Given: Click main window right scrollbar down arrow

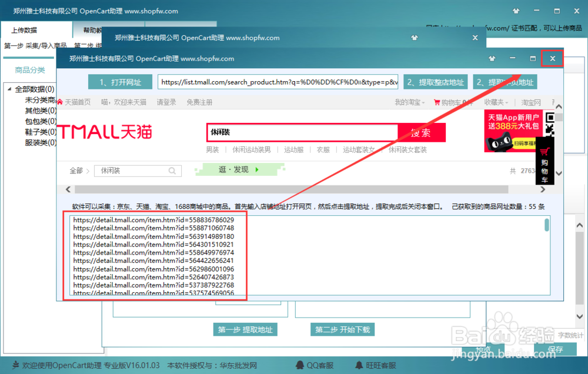Looking at the screenshot, I should click(x=580, y=316).
